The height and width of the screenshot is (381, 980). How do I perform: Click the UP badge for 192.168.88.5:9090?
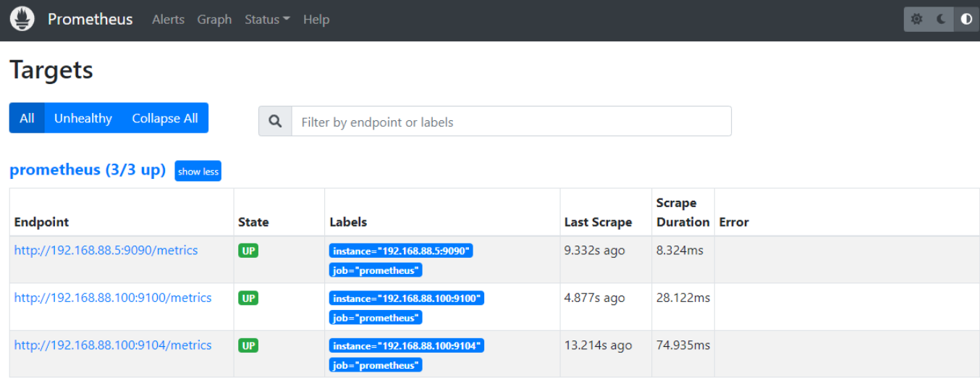point(248,251)
